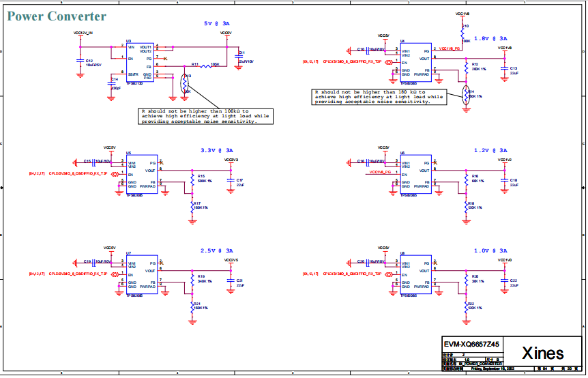Viewport: 588px width, 378px height.
Task: Select the circled resistor R14
Action: click(466, 96)
